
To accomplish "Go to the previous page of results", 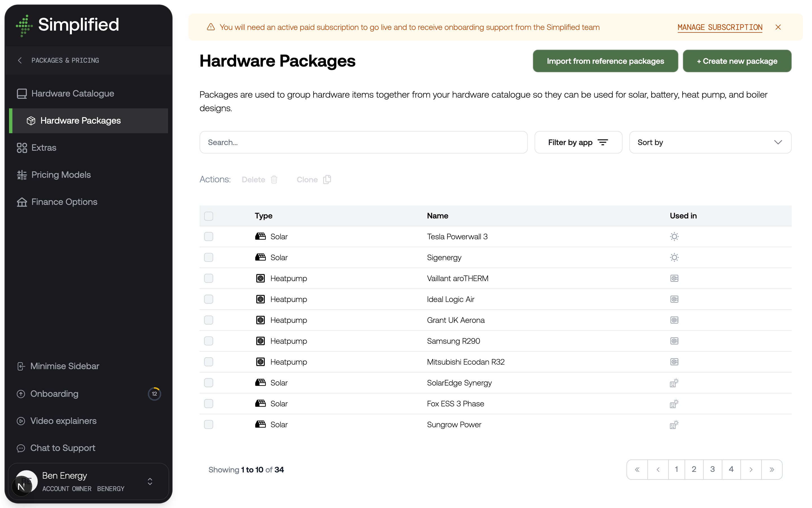I will click(658, 469).
